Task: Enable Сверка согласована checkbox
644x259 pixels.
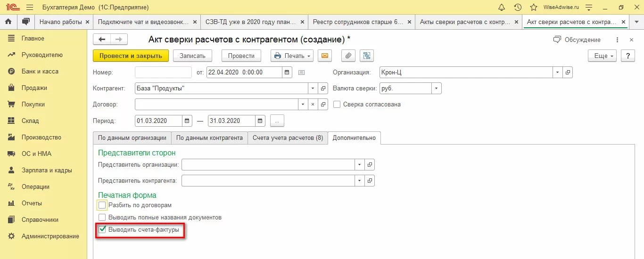Action: (x=337, y=104)
